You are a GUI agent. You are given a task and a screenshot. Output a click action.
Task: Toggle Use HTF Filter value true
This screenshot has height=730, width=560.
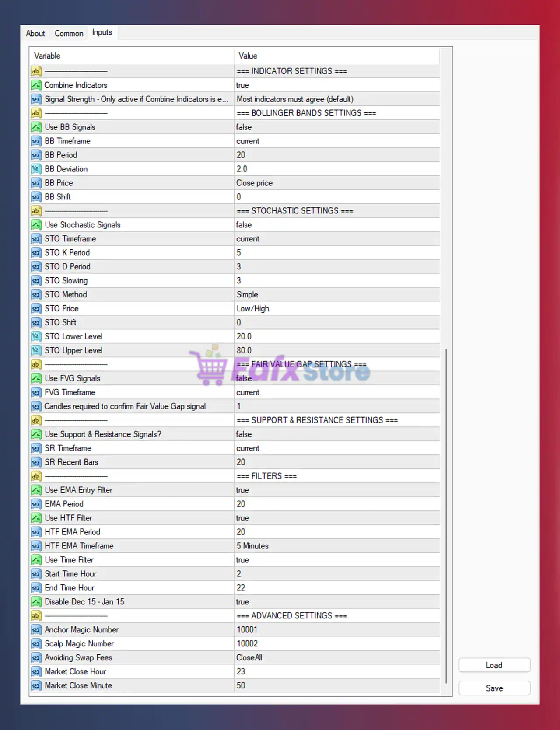coord(337,518)
